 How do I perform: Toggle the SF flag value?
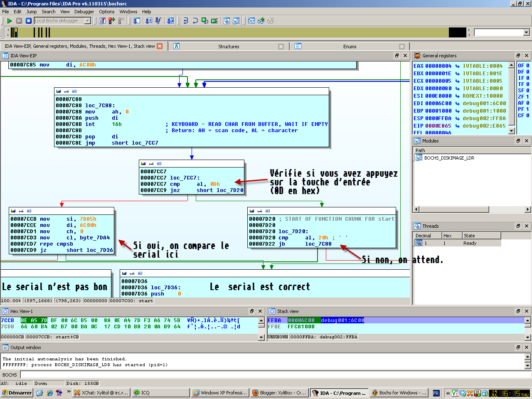(x=528, y=91)
